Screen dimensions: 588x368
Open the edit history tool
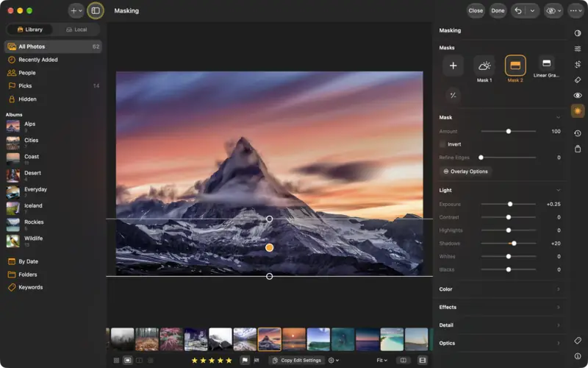578,133
